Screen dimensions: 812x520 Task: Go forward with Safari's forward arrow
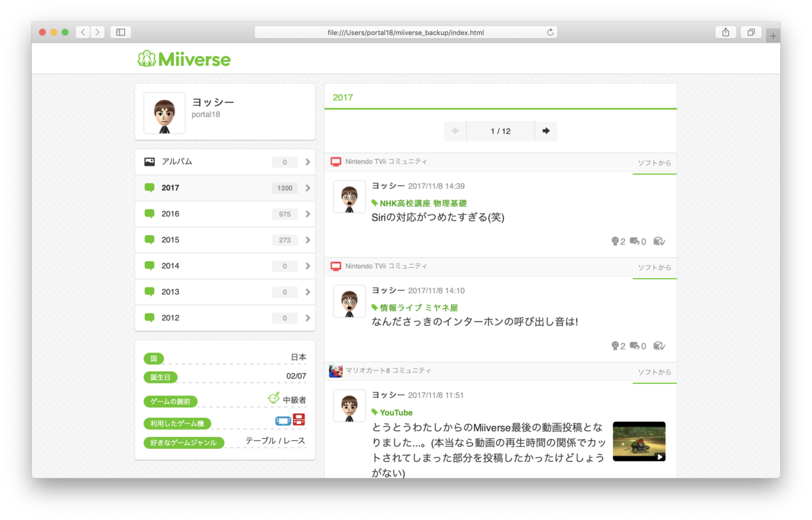click(97, 32)
